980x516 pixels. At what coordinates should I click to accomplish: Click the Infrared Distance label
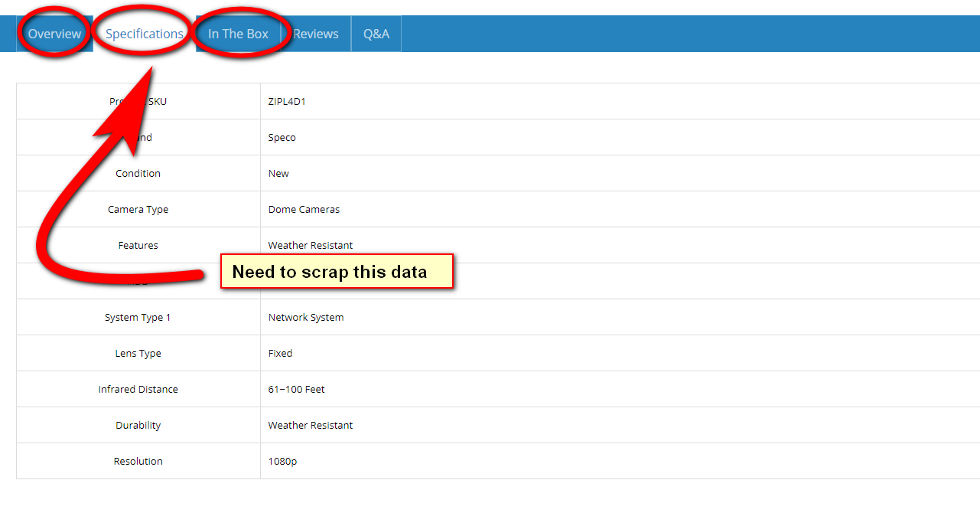click(138, 390)
